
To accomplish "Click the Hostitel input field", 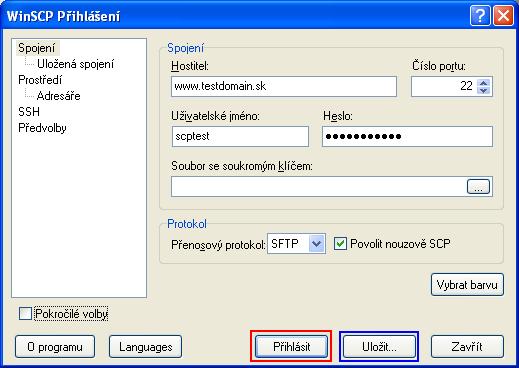I will 284,87.
